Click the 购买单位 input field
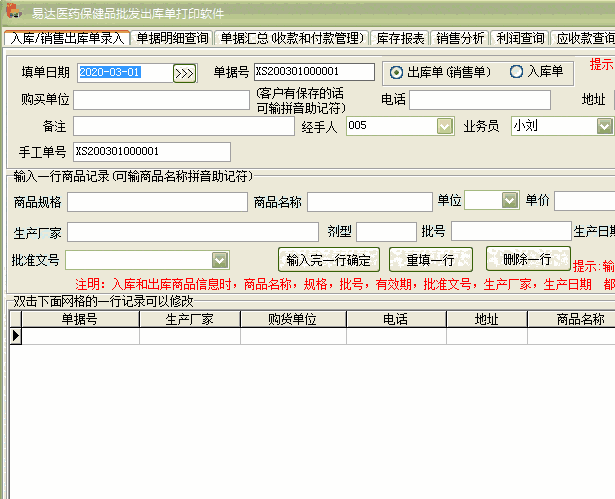Viewport: 615px width, 499px height. pos(161,100)
